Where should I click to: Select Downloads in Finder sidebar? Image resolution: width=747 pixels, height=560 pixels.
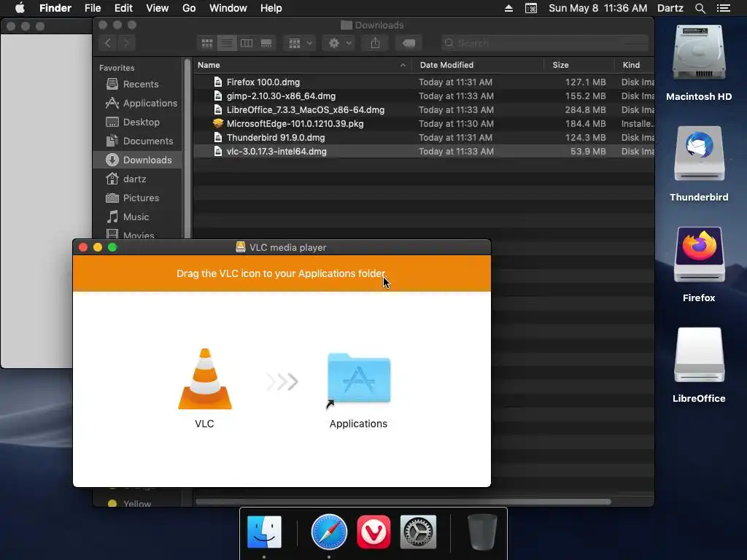tap(137, 160)
